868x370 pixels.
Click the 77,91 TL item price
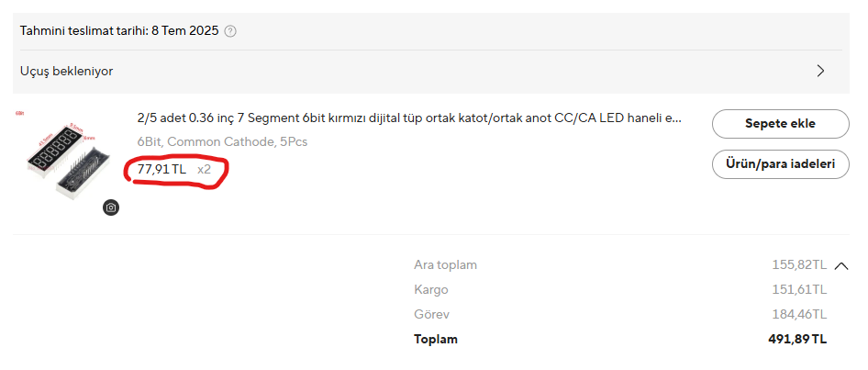(161, 169)
